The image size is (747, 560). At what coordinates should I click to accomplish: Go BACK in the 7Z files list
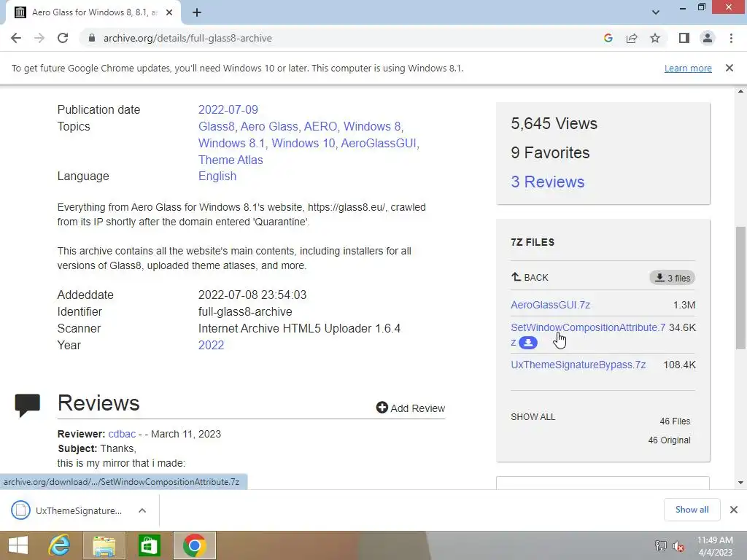tap(530, 277)
